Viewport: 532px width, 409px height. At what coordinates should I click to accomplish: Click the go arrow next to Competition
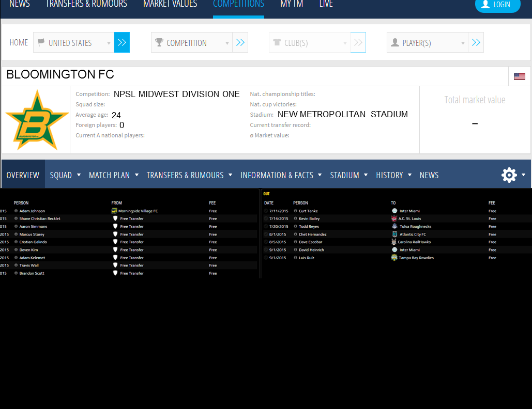pos(240,42)
